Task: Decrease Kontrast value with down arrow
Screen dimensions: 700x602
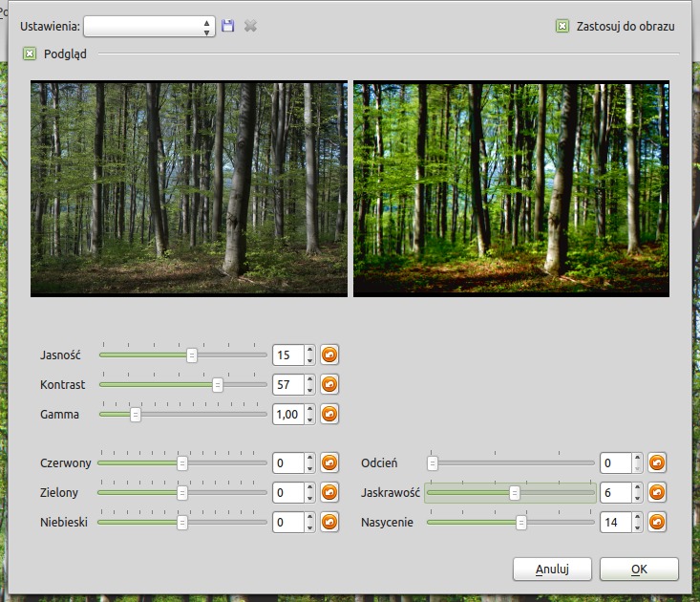Action: point(309,390)
